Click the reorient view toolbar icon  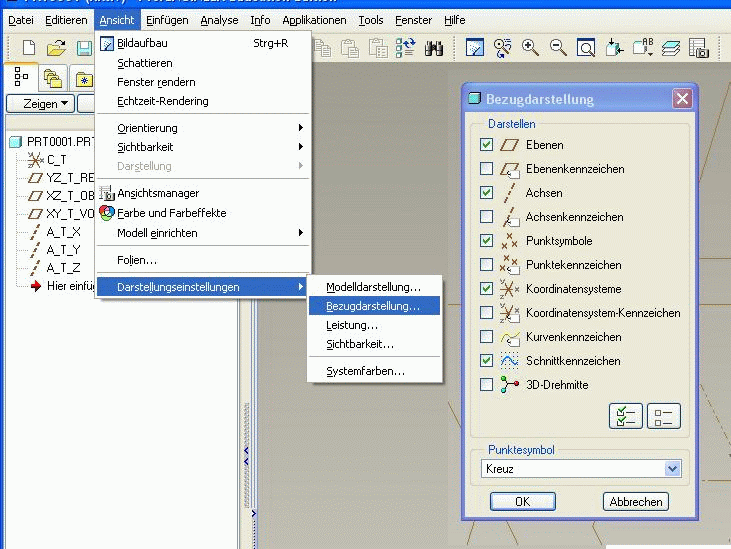(614, 48)
